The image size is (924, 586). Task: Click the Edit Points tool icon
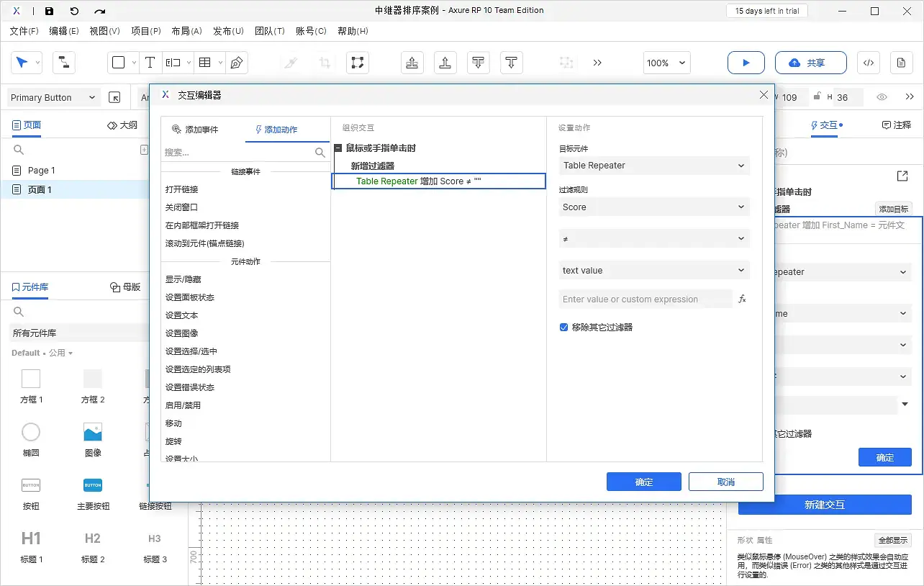pyautogui.click(x=357, y=63)
